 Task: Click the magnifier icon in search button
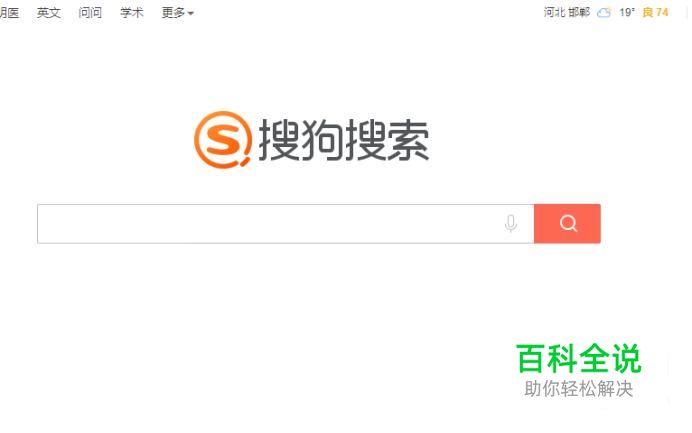[568, 223]
